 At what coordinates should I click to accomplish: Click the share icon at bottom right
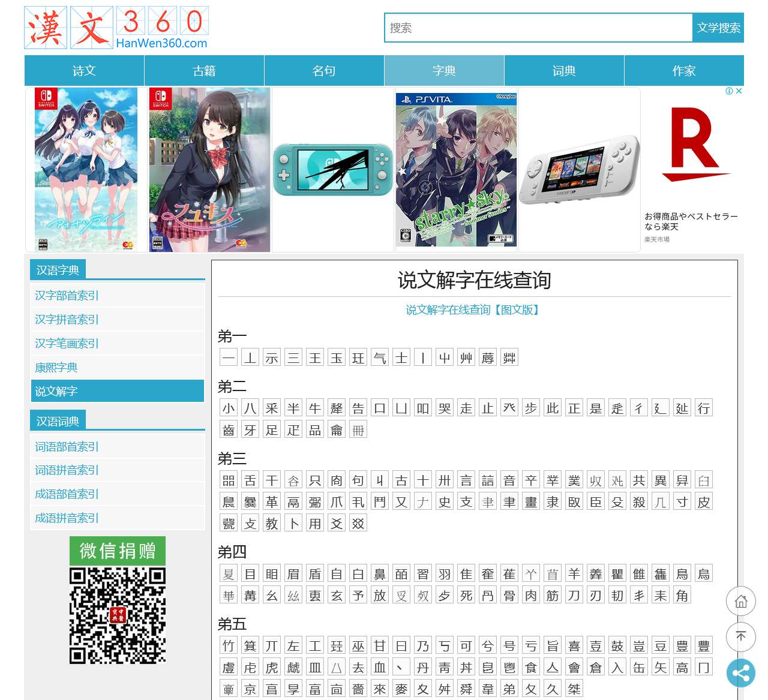coord(742,674)
